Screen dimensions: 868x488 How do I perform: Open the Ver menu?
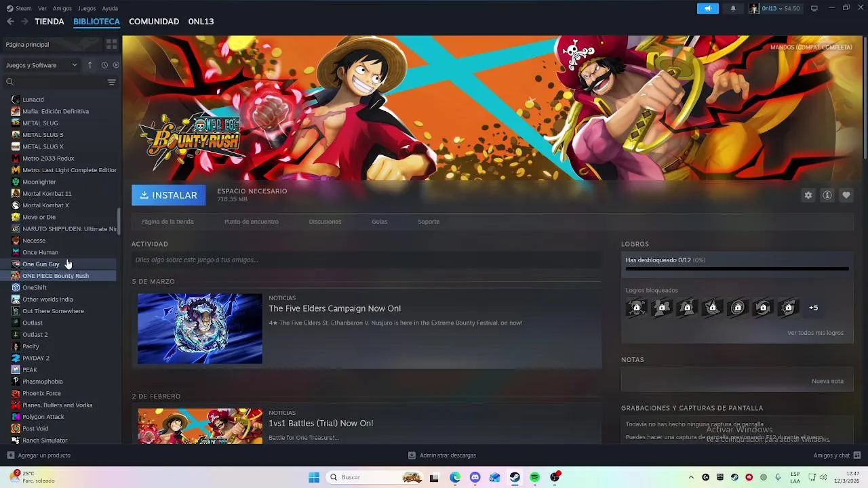(x=42, y=8)
